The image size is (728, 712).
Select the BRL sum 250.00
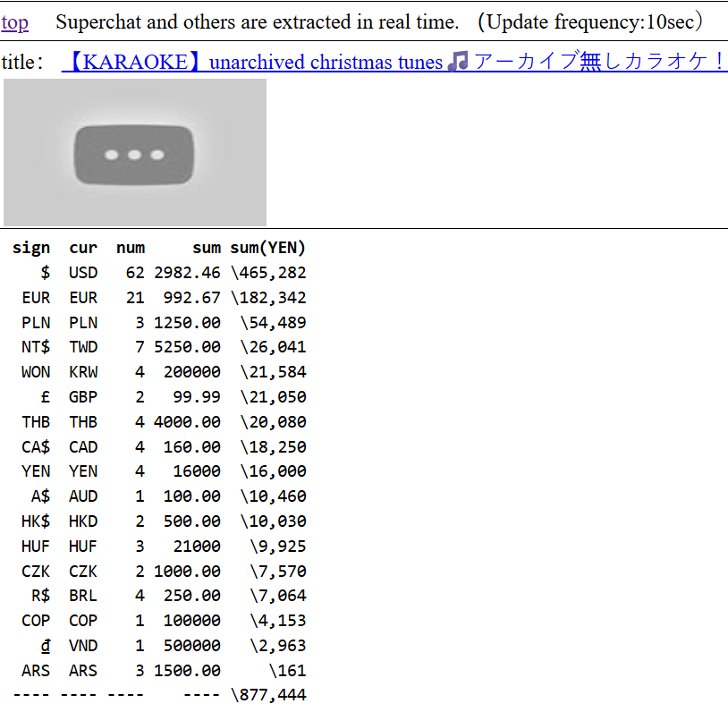click(x=191, y=596)
